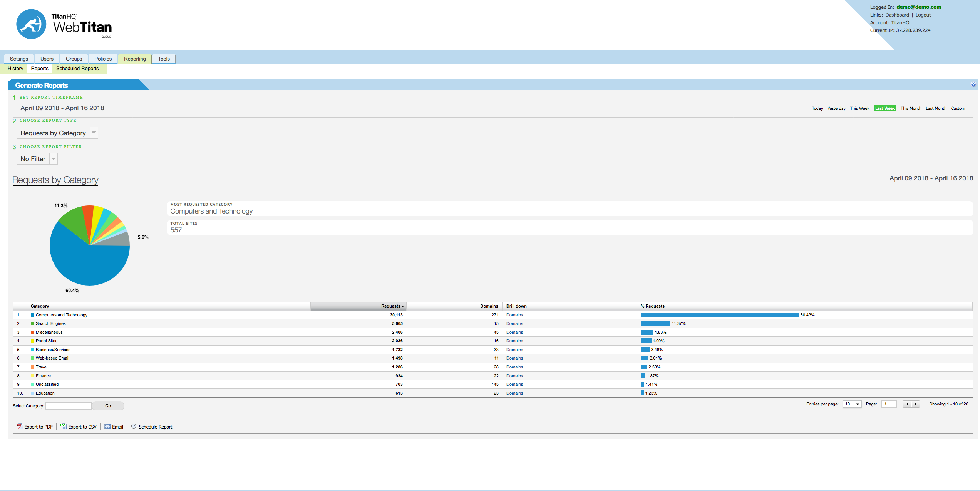This screenshot has width=980, height=491.
Task: Choose the Custom timeframe option
Action: (x=958, y=108)
